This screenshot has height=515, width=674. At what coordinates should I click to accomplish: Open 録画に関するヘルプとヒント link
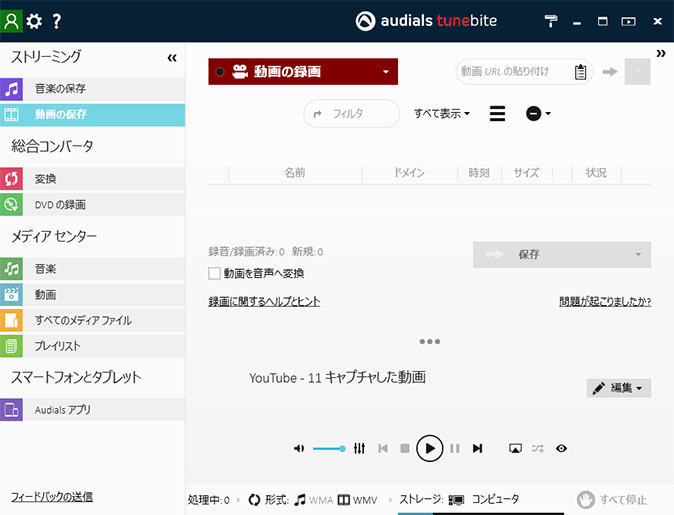(x=264, y=301)
